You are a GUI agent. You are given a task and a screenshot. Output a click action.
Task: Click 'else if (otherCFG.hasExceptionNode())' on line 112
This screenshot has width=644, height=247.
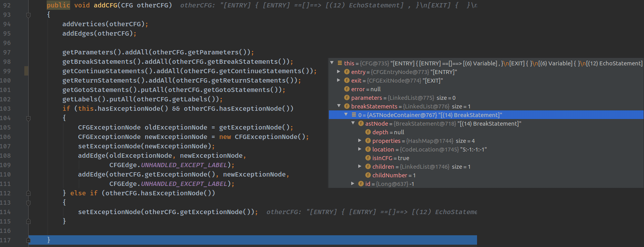click(142, 193)
